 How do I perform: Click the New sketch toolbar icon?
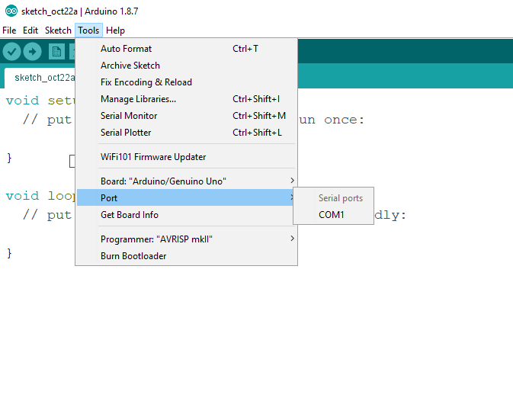tap(56, 52)
